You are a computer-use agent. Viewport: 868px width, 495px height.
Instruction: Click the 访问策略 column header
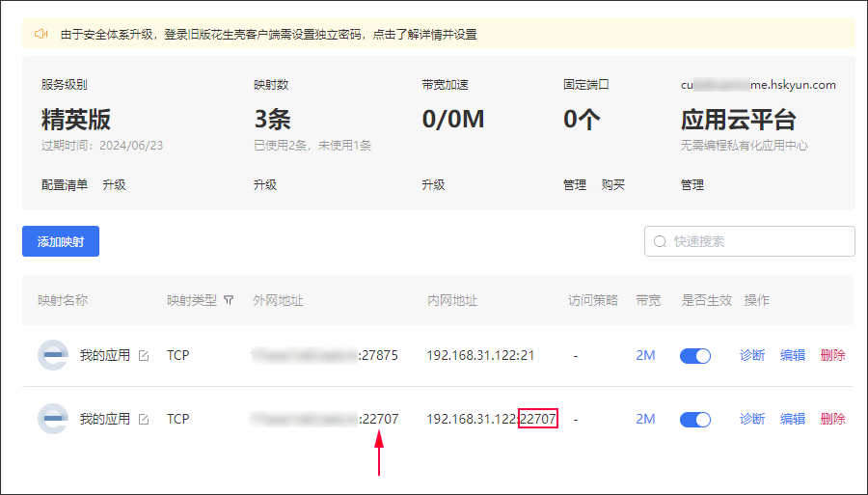(x=593, y=300)
